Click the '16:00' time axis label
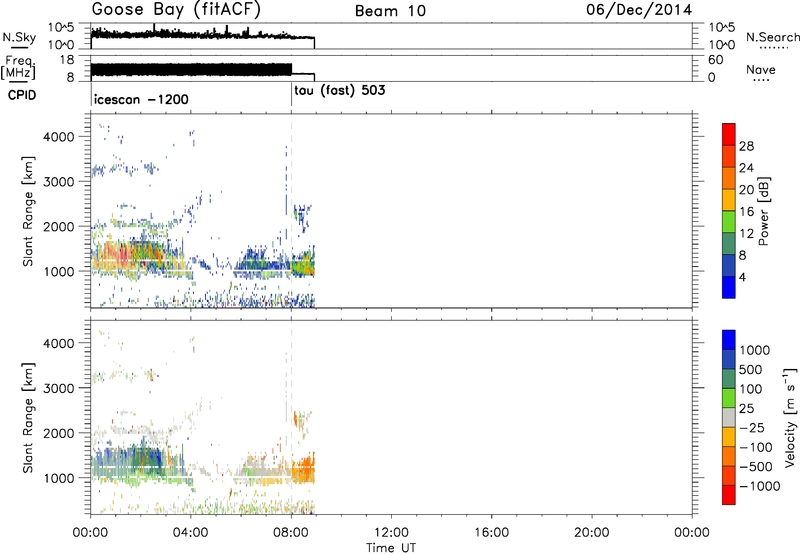Viewport: 800px width, 554px height. coord(491,533)
